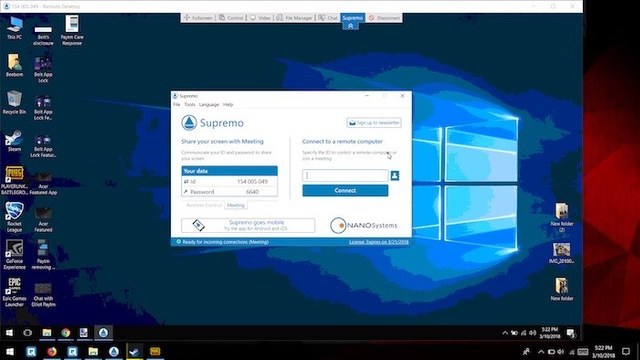Open the Tools menu in Supremo
The height and width of the screenshot is (360, 640).
pos(189,104)
